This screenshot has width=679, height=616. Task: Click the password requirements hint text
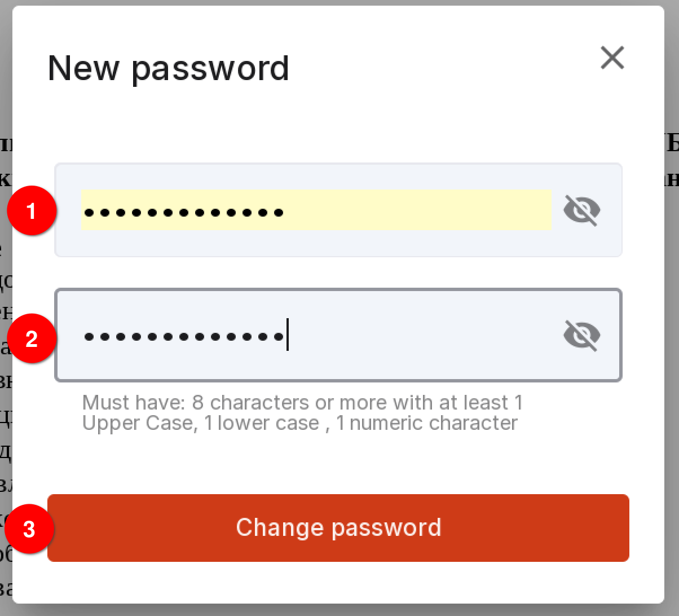click(x=303, y=413)
